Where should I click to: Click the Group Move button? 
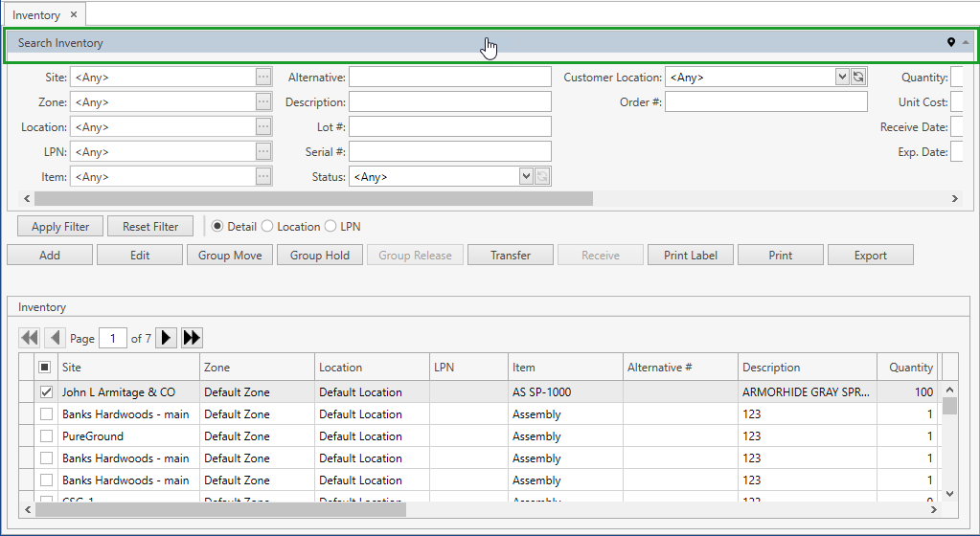[230, 256]
